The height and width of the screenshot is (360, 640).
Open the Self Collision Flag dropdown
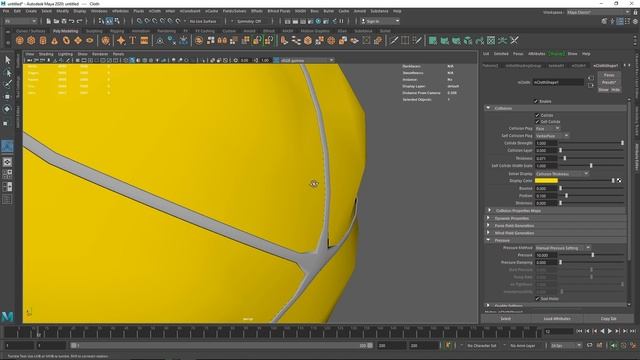point(552,136)
